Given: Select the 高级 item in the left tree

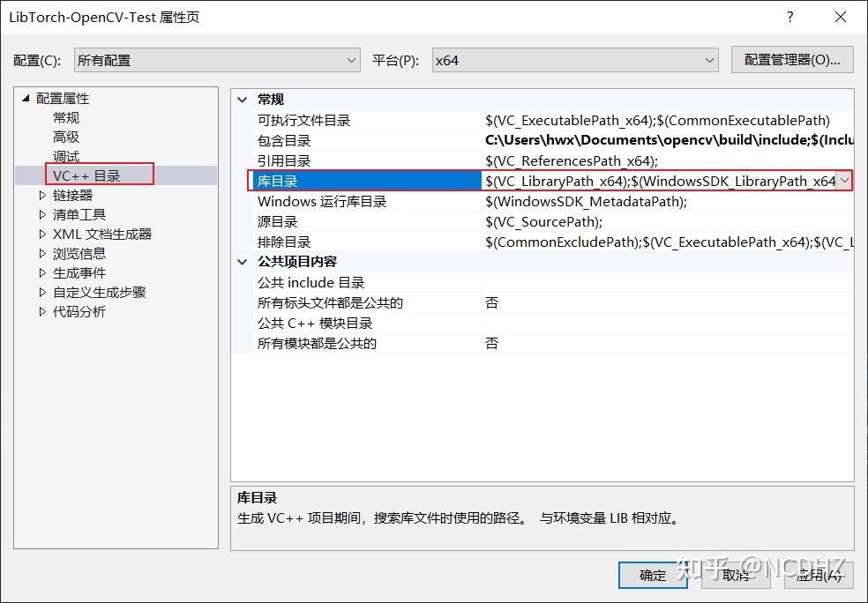Looking at the screenshot, I should (66, 137).
